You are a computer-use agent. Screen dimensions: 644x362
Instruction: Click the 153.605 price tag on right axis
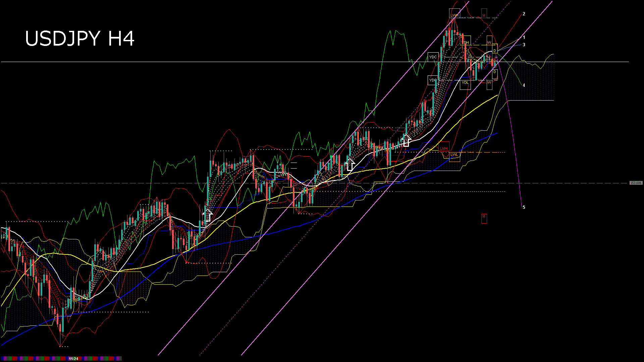[636, 183]
